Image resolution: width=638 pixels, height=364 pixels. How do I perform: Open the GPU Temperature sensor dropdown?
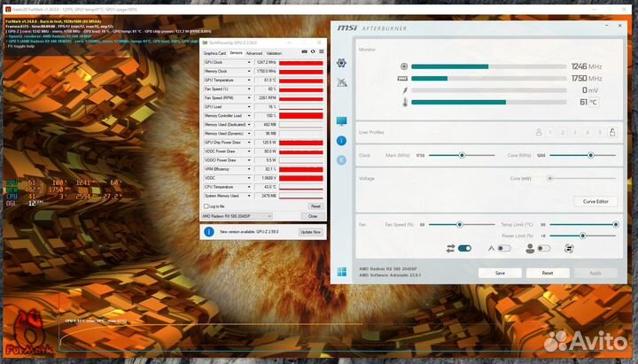click(249, 80)
